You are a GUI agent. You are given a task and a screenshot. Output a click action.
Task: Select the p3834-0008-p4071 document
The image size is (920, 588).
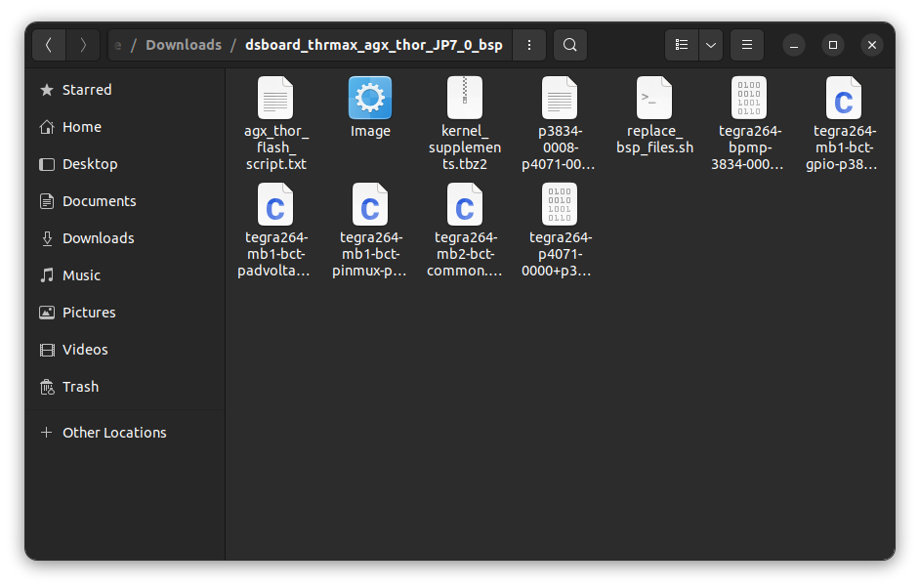(559, 98)
